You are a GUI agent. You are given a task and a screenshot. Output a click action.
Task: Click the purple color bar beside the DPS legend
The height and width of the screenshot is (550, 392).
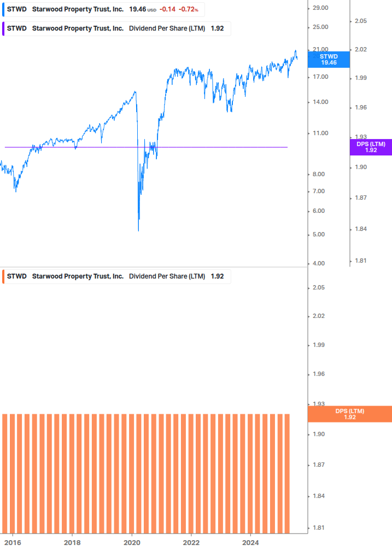3,29
